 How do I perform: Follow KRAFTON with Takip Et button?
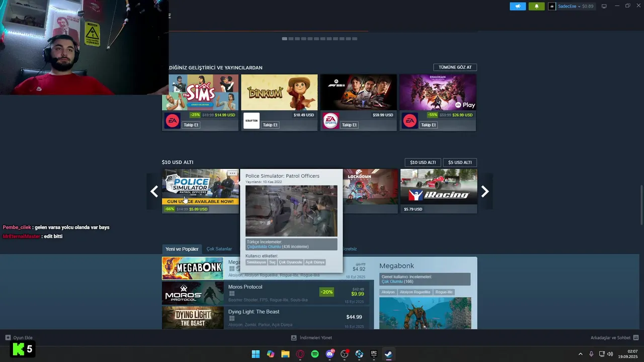[270, 125]
